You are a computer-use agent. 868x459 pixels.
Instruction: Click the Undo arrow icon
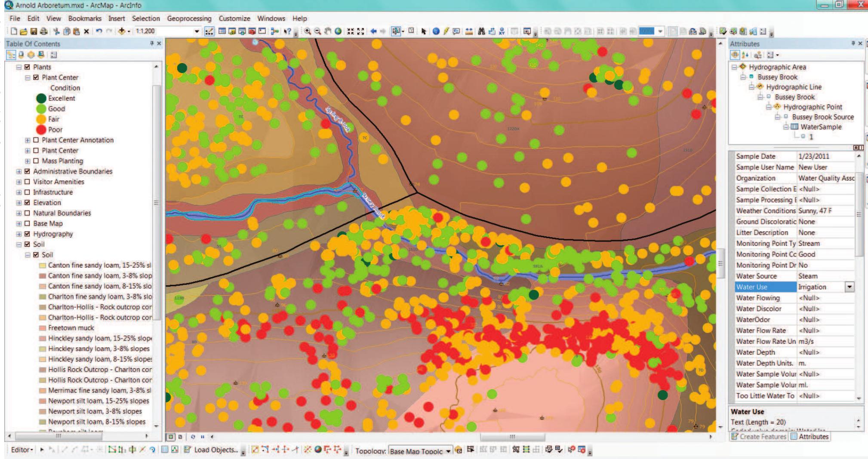click(x=99, y=31)
